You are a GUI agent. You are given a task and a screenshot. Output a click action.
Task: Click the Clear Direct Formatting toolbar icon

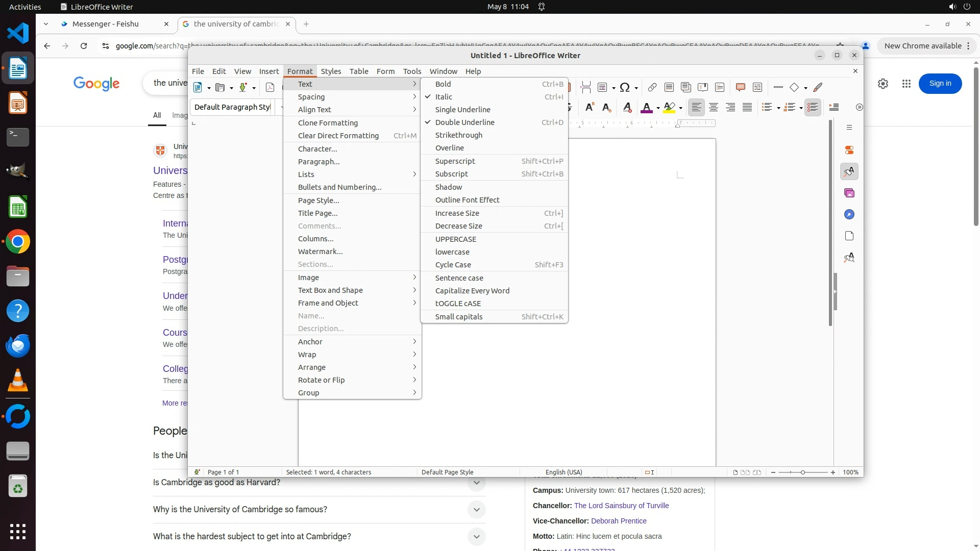coord(627,107)
